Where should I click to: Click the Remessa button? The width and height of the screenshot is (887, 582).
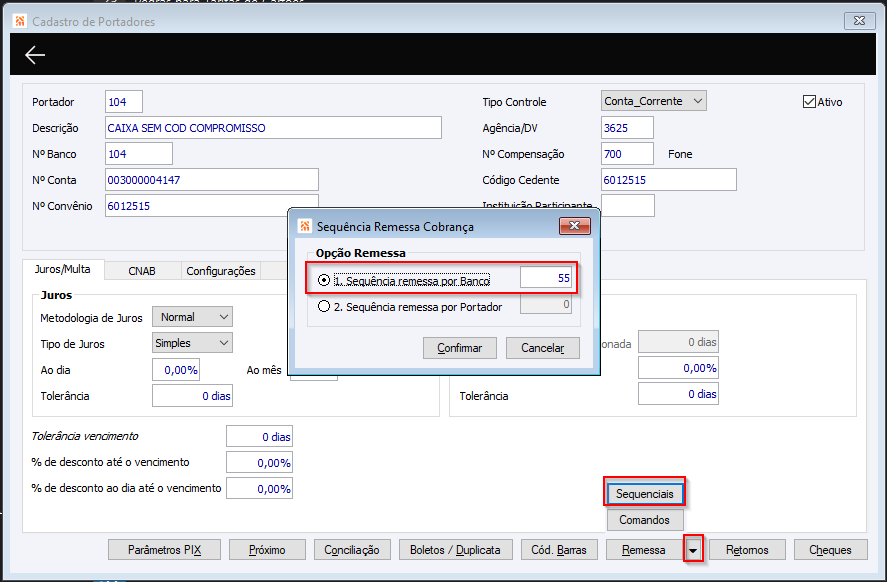tap(644, 550)
